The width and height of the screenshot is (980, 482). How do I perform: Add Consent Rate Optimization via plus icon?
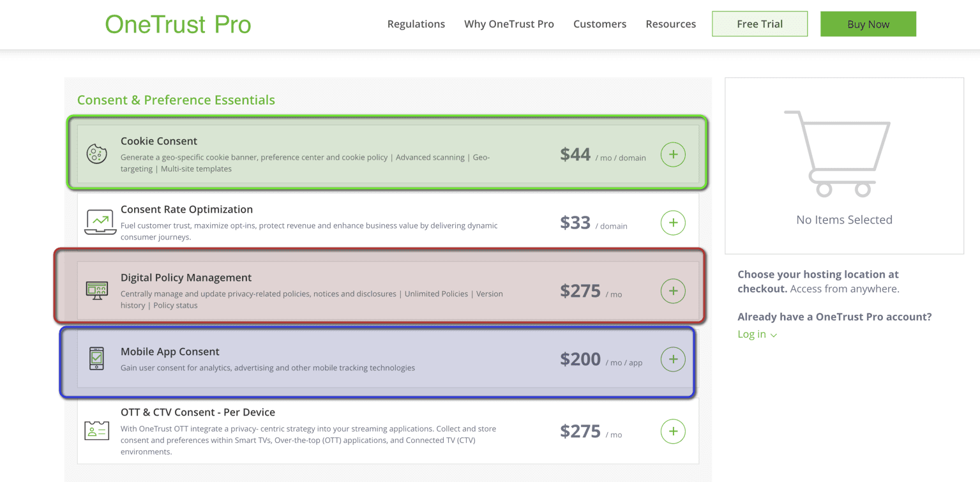672,222
